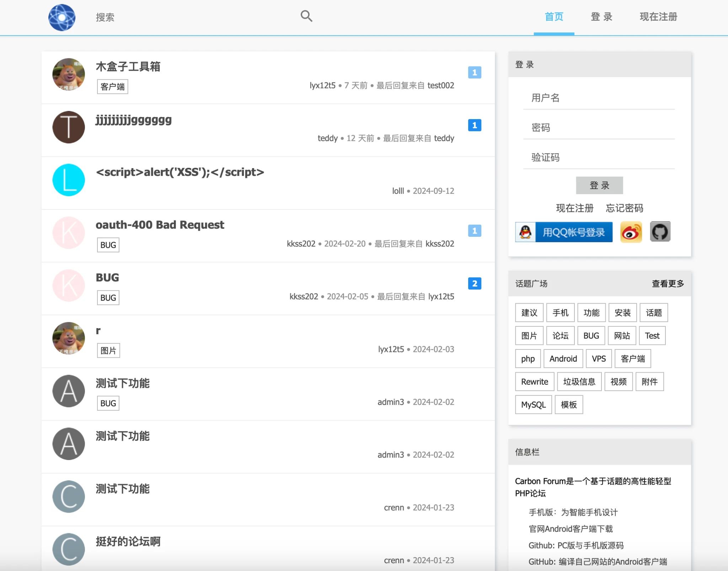Viewport: 728px width, 571px height.
Task: Open 查看更多 in 话题广场
Action: pos(668,284)
